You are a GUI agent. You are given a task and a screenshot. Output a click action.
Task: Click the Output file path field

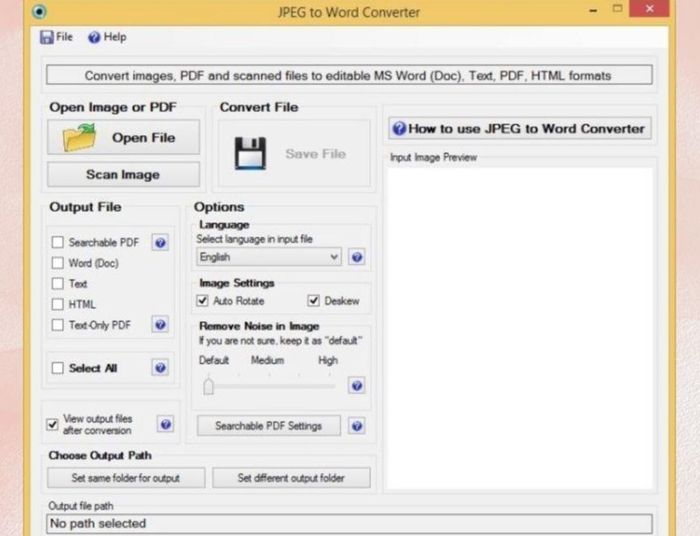click(349, 524)
